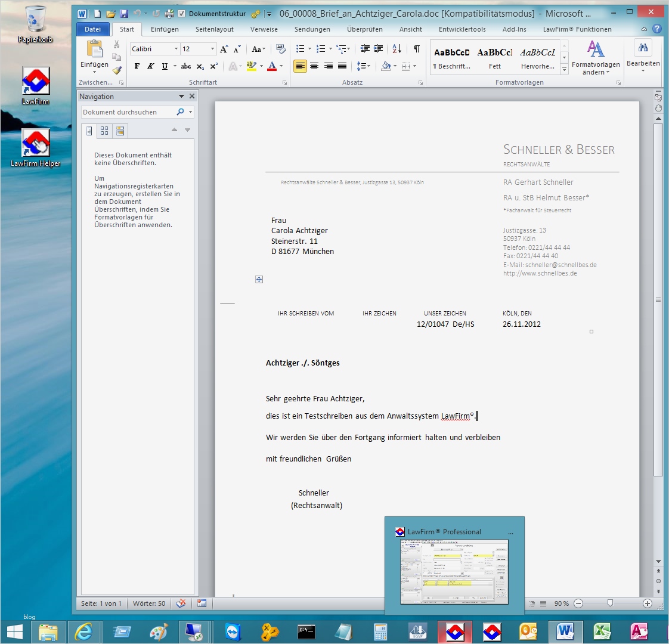Screen dimensions: 669x644
Task: Select the Sort alphabetically icon
Action: point(396,49)
